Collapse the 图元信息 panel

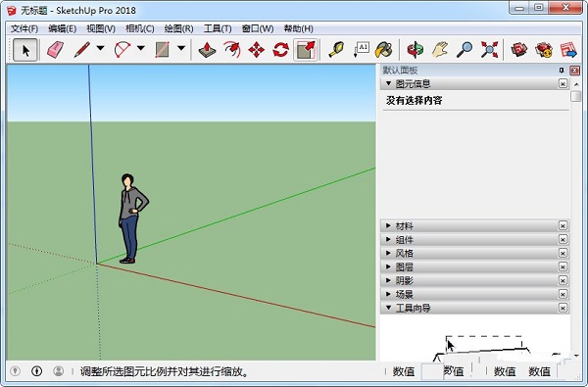[x=388, y=83]
